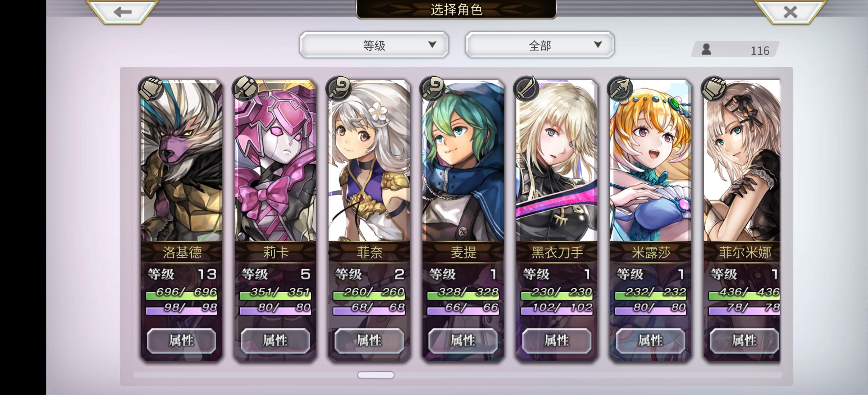The image size is (868, 395).
Task: Click the horizontal scrollbar thumb
Action: coord(376,375)
